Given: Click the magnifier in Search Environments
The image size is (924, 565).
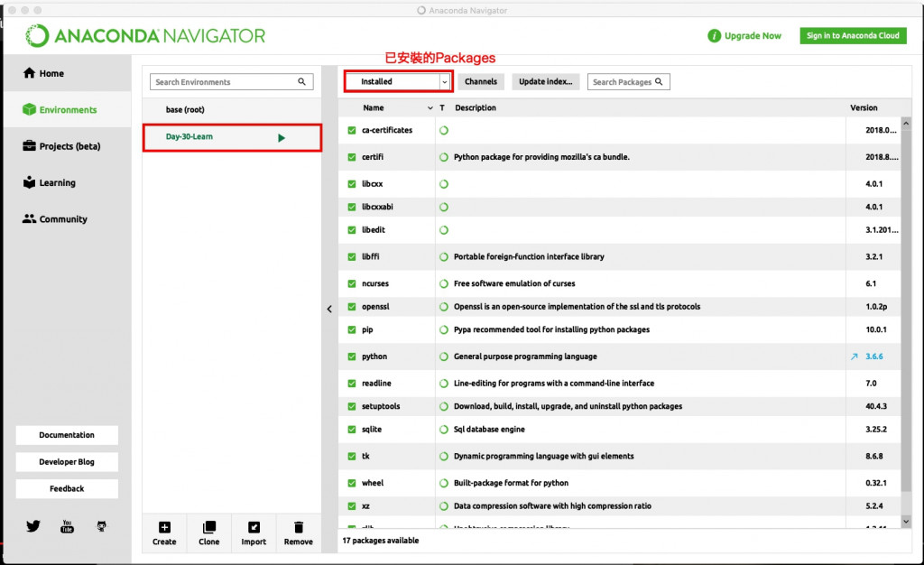Looking at the screenshot, I should (x=301, y=82).
